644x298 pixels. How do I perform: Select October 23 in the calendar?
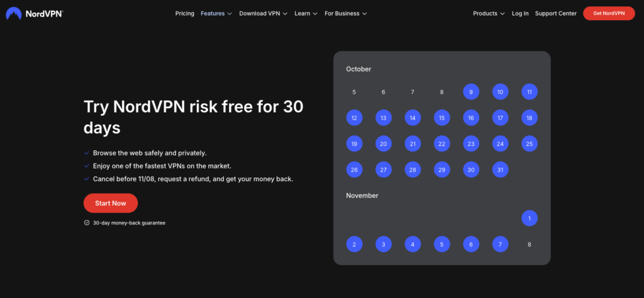click(x=471, y=144)
